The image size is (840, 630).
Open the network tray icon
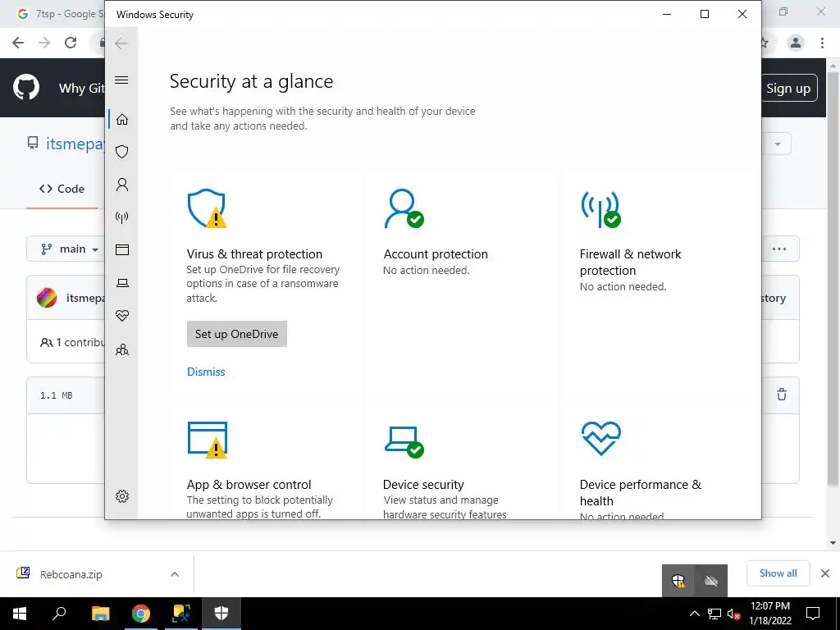tap(714, 614)
